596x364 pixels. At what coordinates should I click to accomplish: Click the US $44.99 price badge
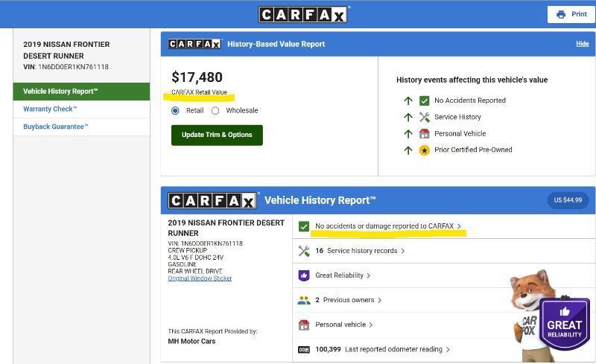(x=568, y=200)
